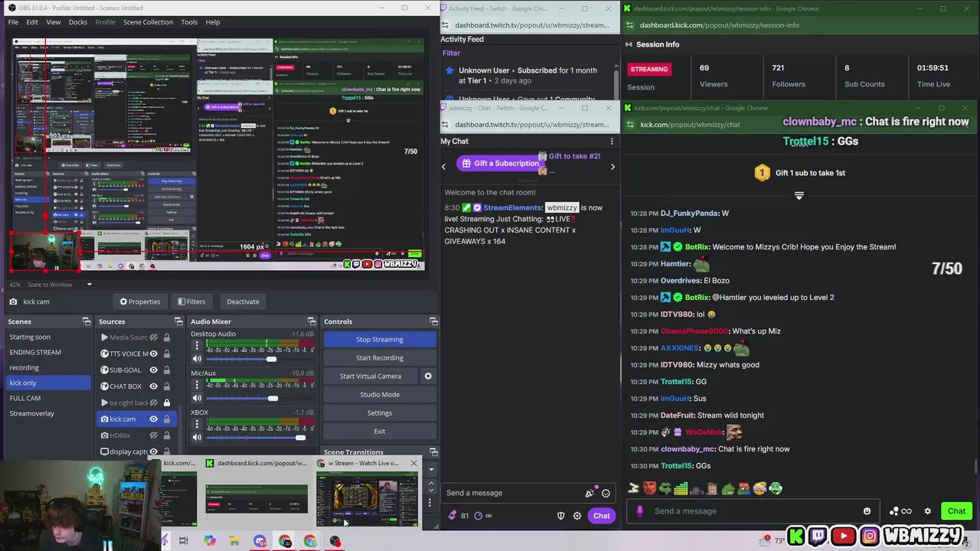Viewport: 980px width, 551px height.
Task: Collapse Kick chat pinned gift banner
Action: click(799, 196)
